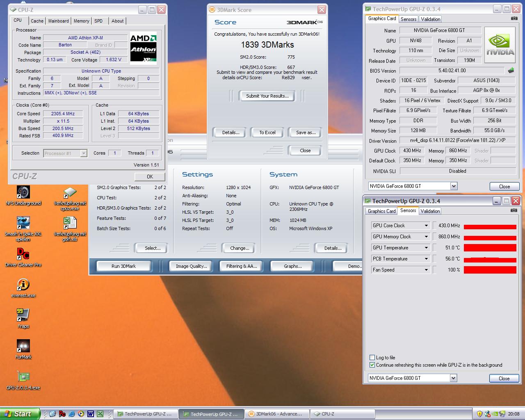Image resolution: width=525 pixels, height=420 pixels.
Task: Launch Excel from the quick launch bar
Action: tap(100, 414)
